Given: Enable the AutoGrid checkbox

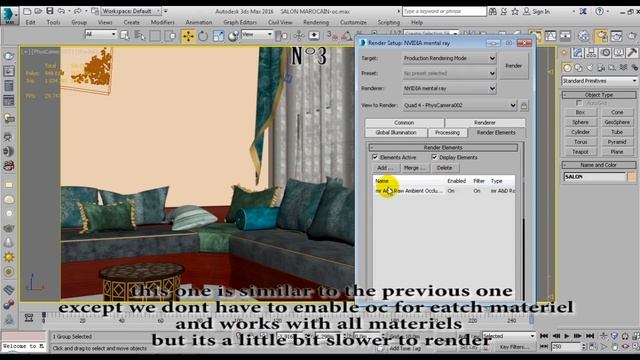Looking at the screenshot, I should (x=579, y=103).
